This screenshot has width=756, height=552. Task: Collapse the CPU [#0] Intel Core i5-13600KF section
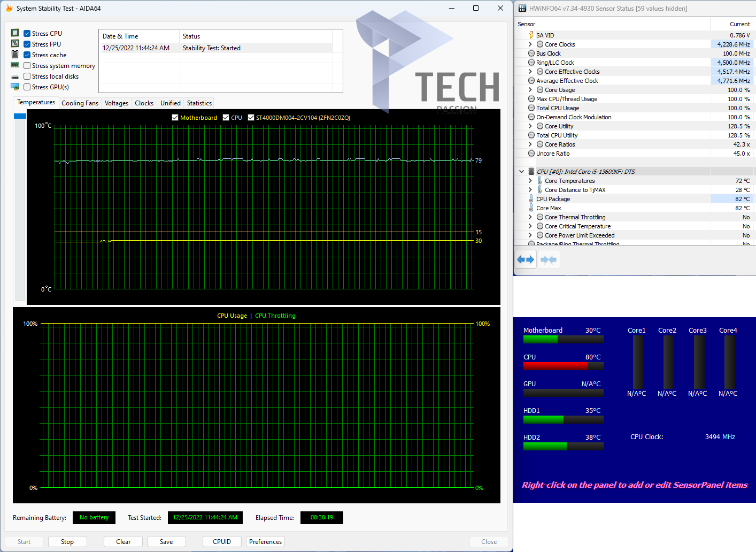(521, 172)
